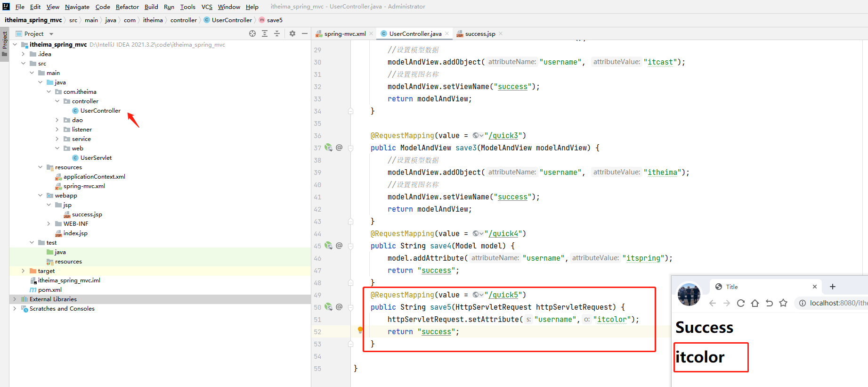
Task: Select spring-mvc.xml in project tree
Action: coord(84,186)
